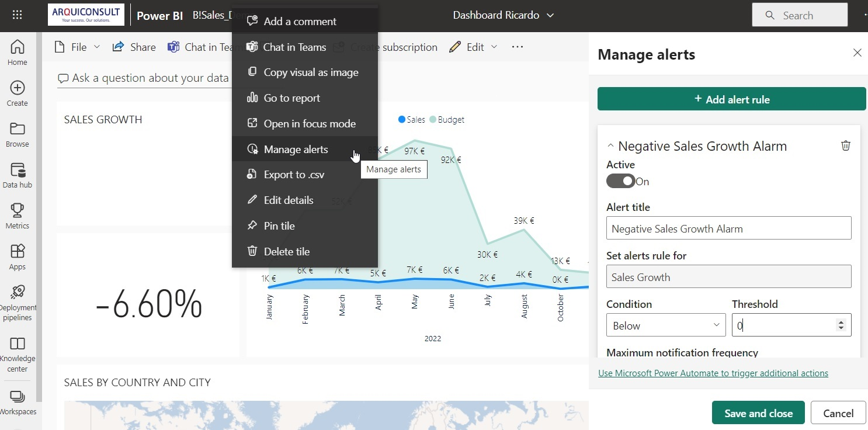Click the Alert title text field
Screen dimensions: 868x430
[728, 228]
